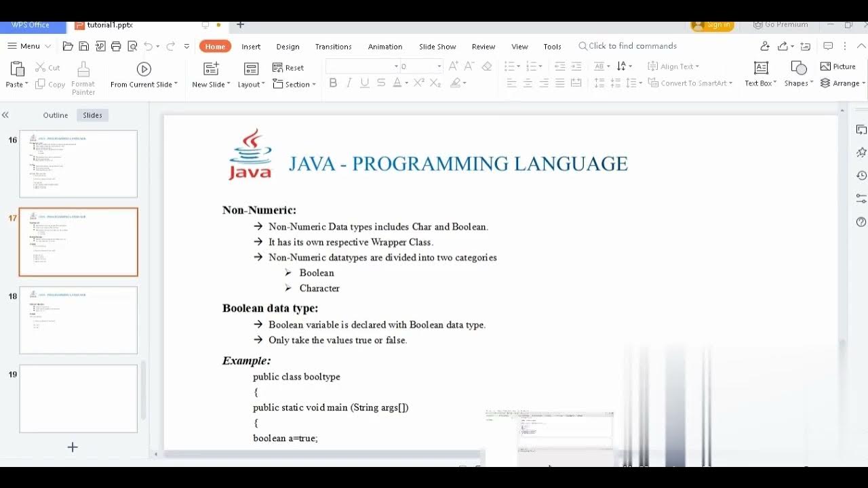The height and width of the screenshot is (488, 868).
Task: Click the Click to find commands search box
Action: [627, 46]
